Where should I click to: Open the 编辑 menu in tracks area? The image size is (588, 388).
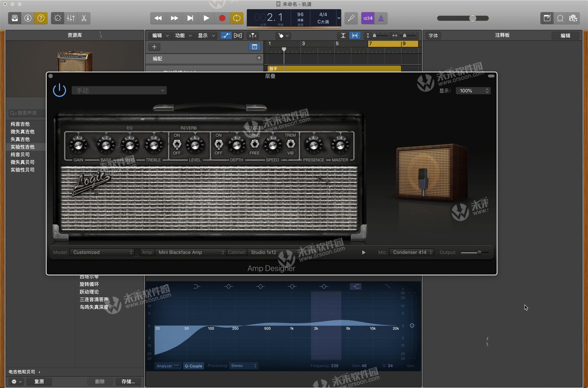click(160, 36)
